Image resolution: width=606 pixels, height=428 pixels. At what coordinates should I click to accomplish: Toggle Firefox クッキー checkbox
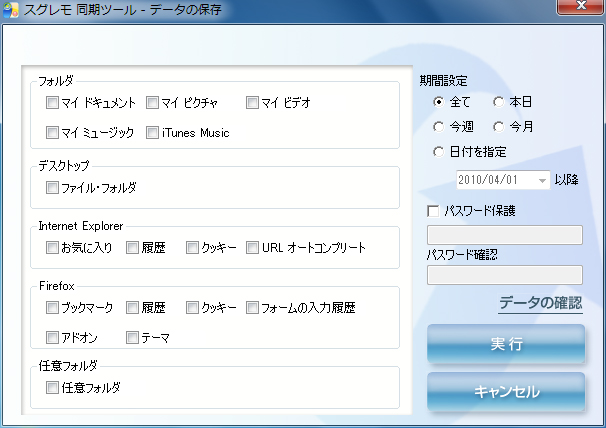click(192, 308)
